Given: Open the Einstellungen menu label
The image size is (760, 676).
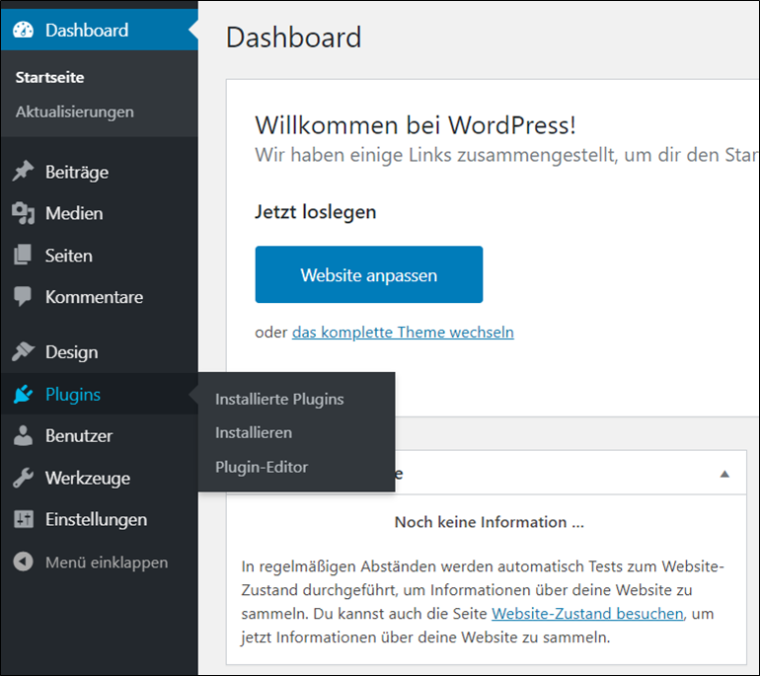Looking at the screenshot, I should 96,519.
